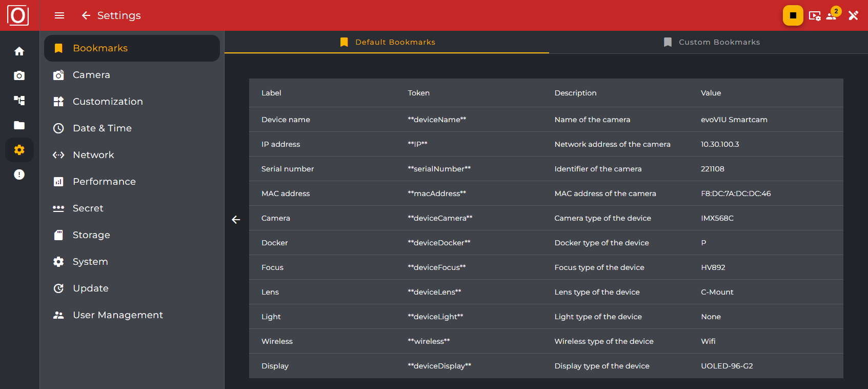The width and height of the screenshot is (868, 389).
Task: Click the crossed pencil and ruler icon
Action: [853, 15]
